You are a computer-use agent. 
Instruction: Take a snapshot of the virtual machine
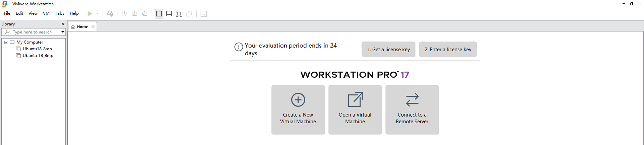(124, 14)
